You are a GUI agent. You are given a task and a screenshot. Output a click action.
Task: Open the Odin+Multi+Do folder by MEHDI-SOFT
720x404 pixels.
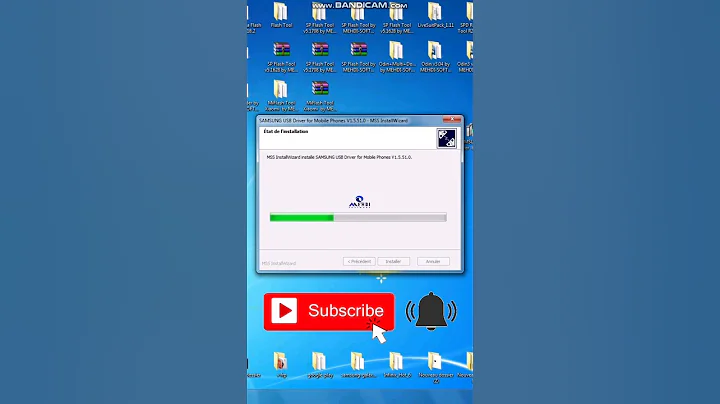point(397,57)
